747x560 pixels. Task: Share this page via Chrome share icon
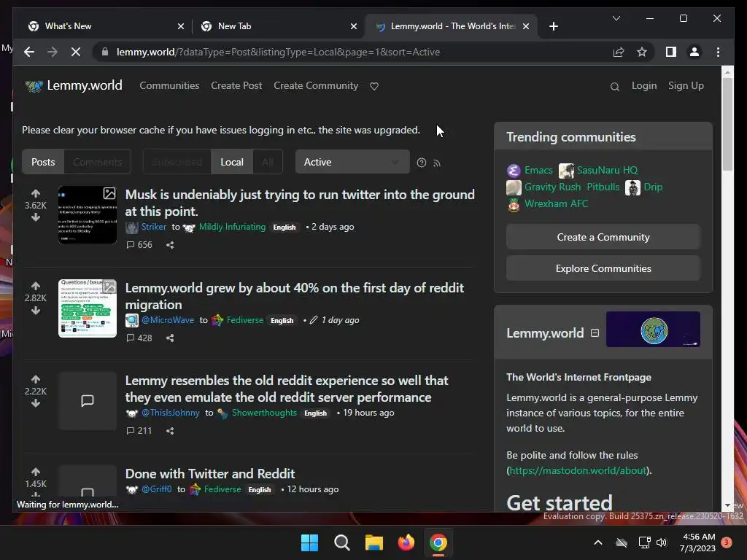tap(619, 52)
